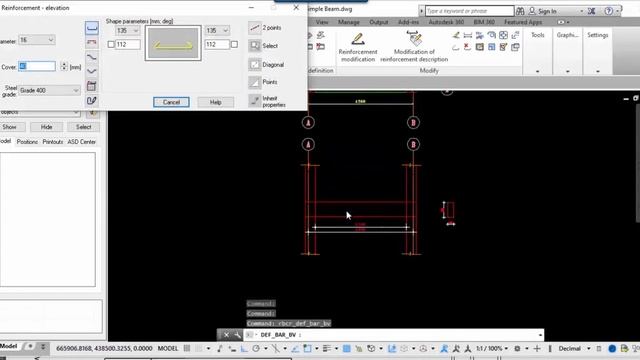Screen dimensions: 640x360
Task: Open Modification of reinforcement description tool
Action: pyautogui.click(x=414, y=47)
